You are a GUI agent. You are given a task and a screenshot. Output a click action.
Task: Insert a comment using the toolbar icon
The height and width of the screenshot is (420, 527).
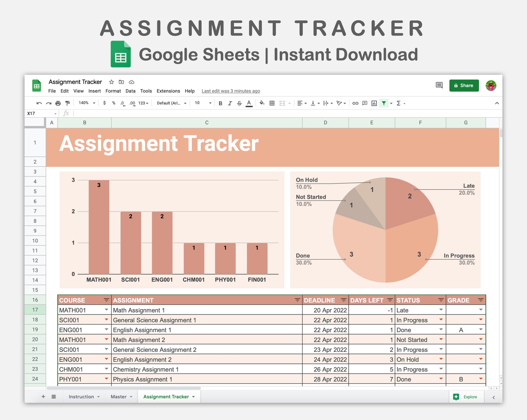[365, 103]
